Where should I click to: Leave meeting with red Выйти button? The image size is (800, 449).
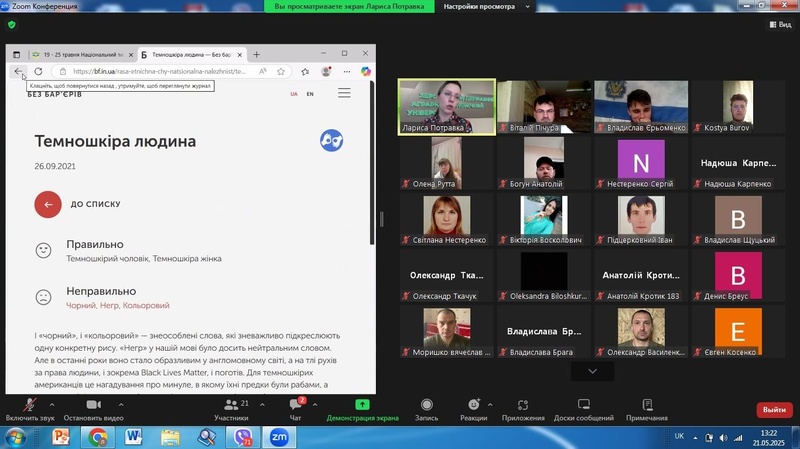click(x=774, y=410)
